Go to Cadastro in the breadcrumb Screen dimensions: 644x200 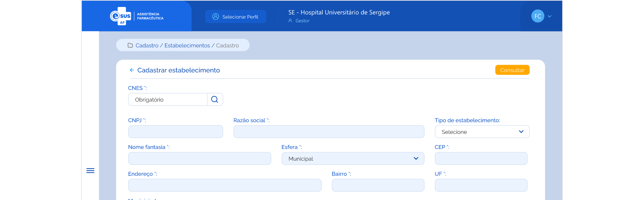pos(147,45)
